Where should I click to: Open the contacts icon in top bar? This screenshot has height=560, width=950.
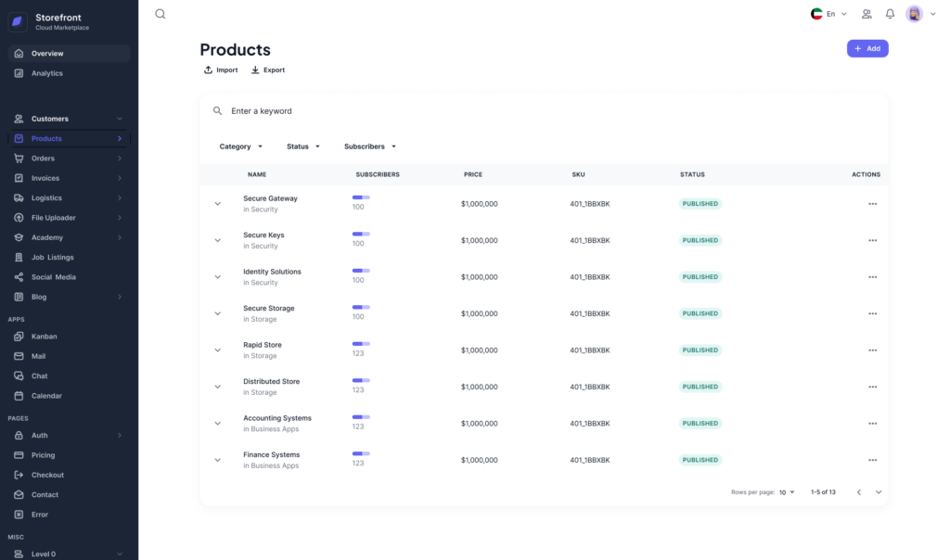[x=867, y=14]
